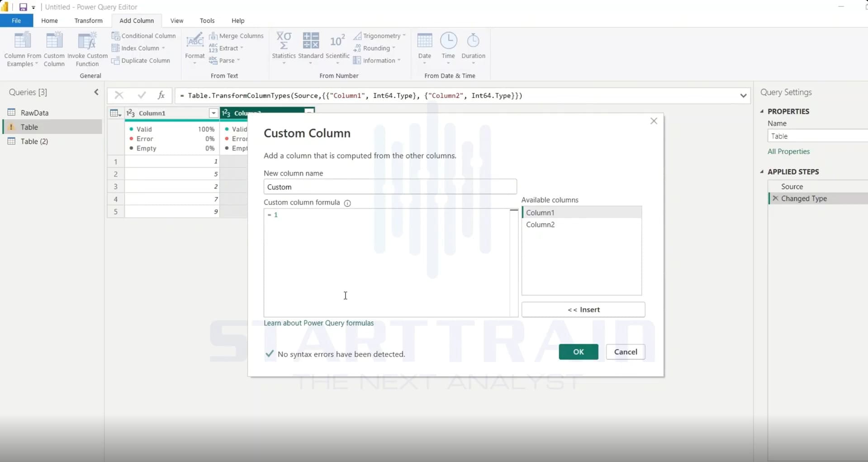Collapse the Queries pane
This screenshot has height=462, width=868.
[96, 92]
